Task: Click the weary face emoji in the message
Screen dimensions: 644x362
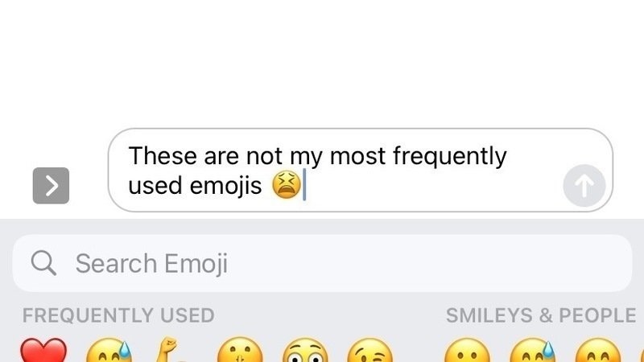Action: coord(286,186)
